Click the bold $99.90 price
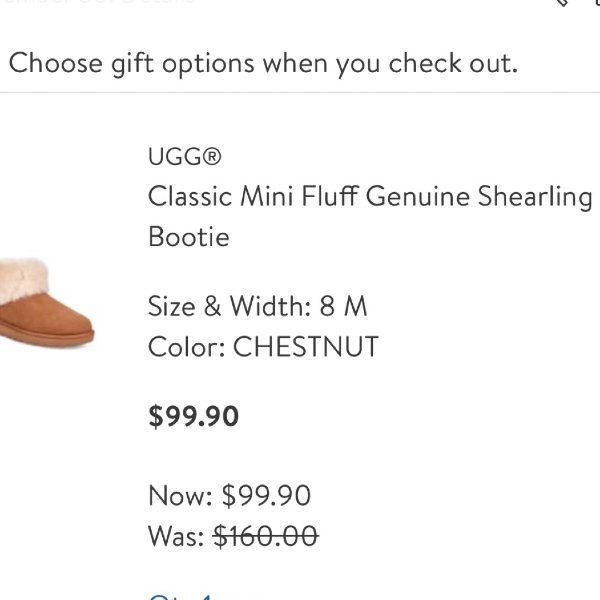The image size is (600, 600). 194,416
